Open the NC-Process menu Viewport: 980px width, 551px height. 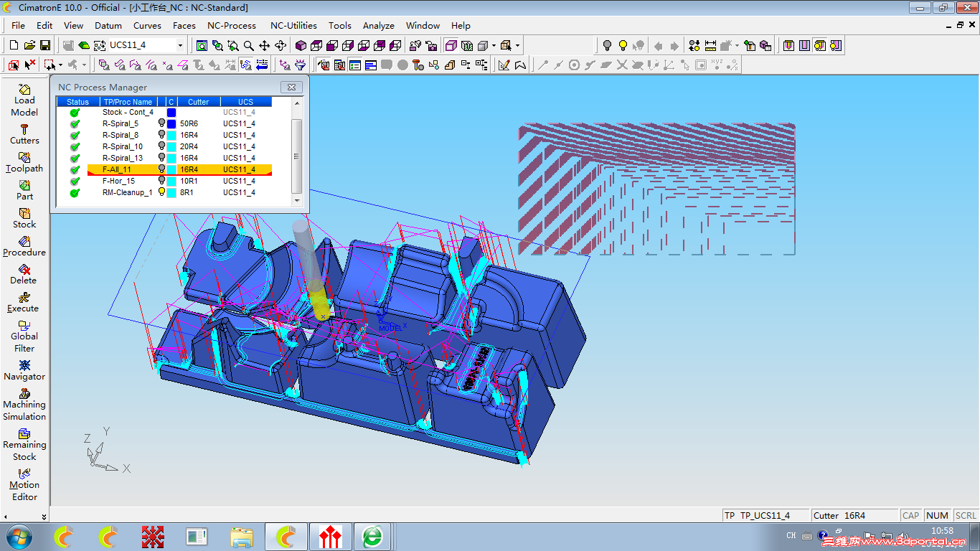click(232, 25)
